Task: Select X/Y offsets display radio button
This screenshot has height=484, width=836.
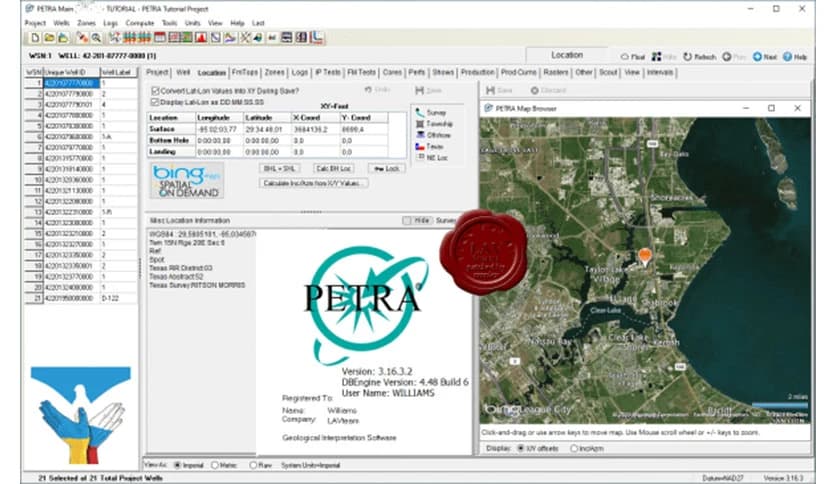Action: [521, 449]
